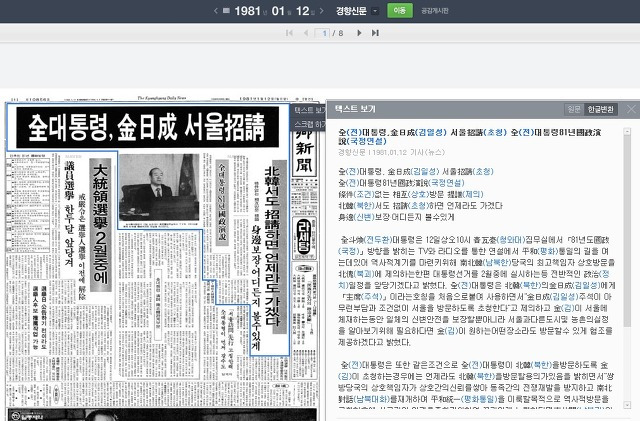The width and height of the screenshot is (640, 421).
Task: Open the 경향신문 newspaper dropdown arrow
Action: [x=375, y=11]
